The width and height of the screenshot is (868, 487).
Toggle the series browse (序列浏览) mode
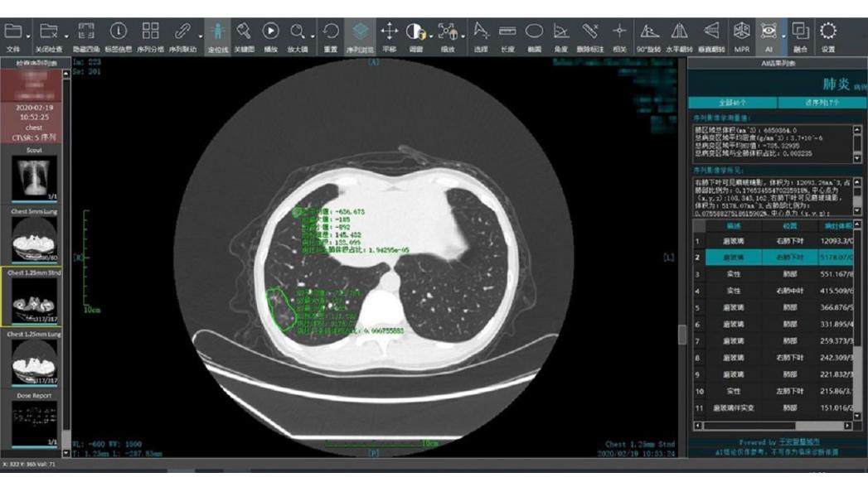tap(359, 31)
